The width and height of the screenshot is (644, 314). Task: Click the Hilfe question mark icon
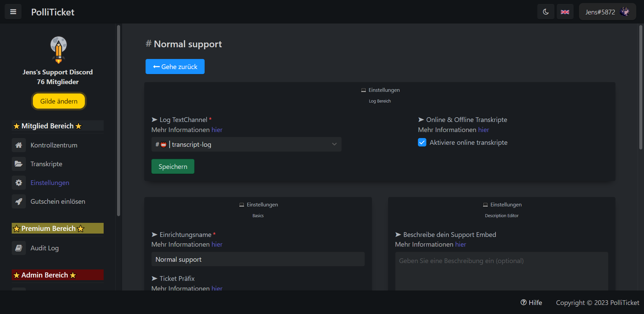tap(523, 302)
